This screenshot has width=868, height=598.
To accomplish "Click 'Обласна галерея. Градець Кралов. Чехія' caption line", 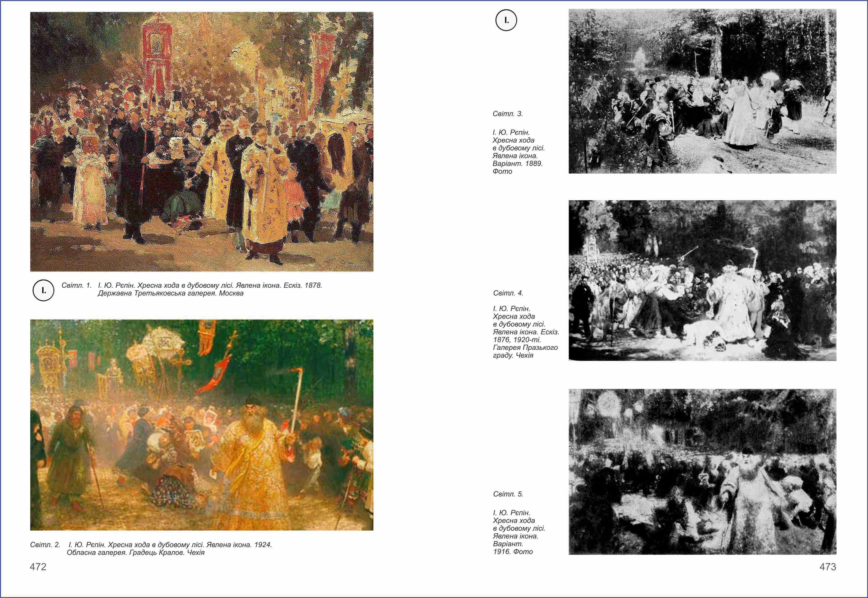I will (136, 553).
